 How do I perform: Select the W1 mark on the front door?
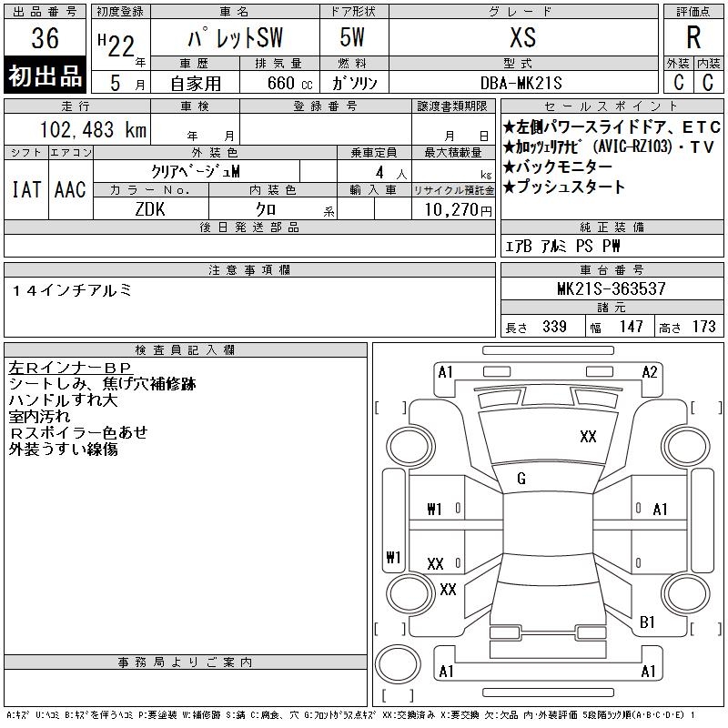point(434,510)
